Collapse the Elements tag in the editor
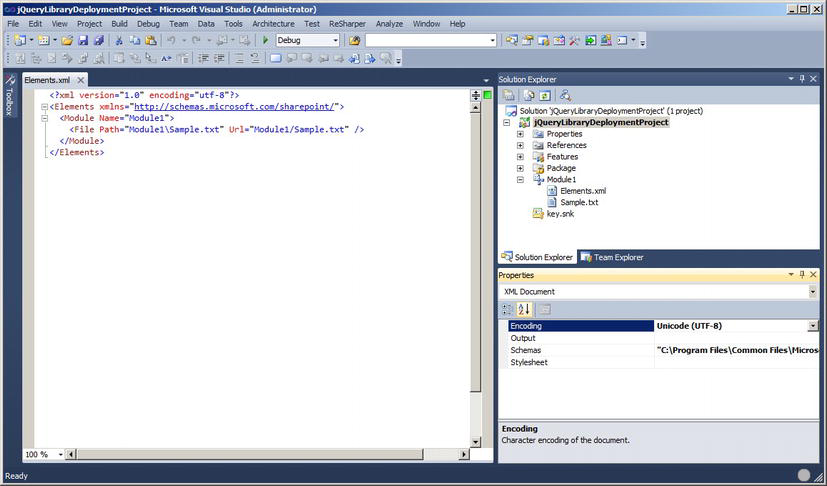 44,107
